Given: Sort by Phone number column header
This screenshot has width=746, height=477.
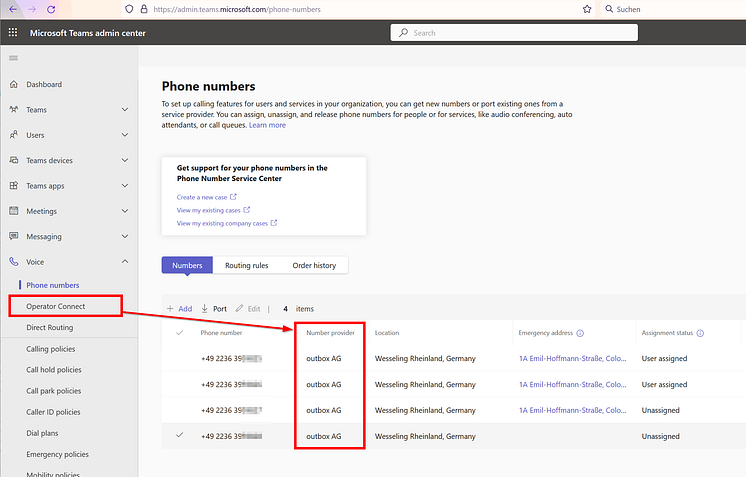Looking at the screenshot, I should [x=221, y=333].
